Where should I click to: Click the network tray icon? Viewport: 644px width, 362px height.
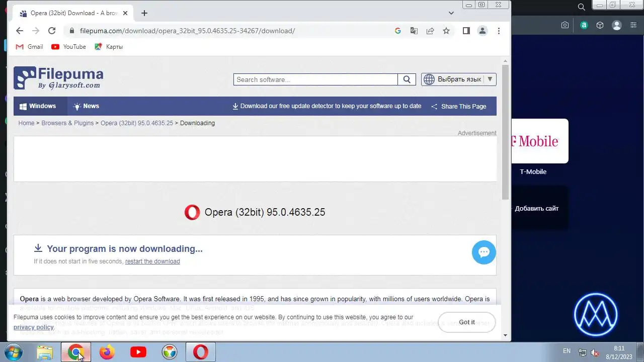[x=583, y=353]
